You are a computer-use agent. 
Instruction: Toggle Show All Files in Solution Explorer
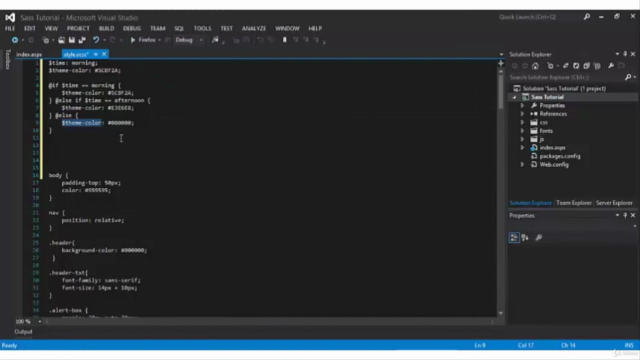597,66
